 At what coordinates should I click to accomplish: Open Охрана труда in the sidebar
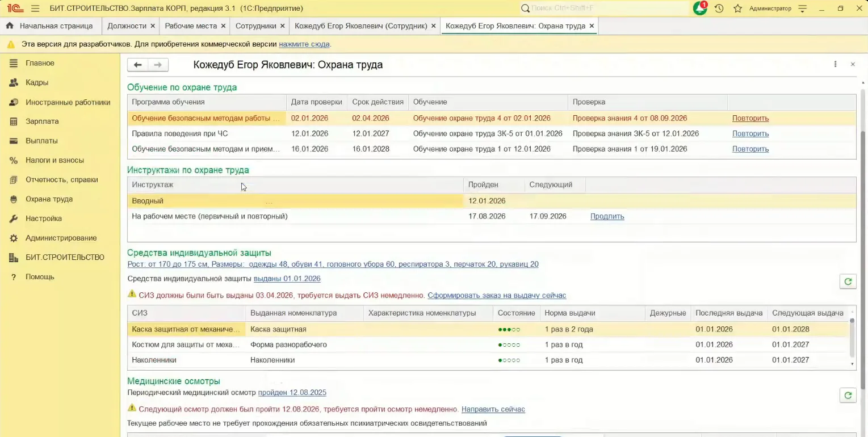49,199
